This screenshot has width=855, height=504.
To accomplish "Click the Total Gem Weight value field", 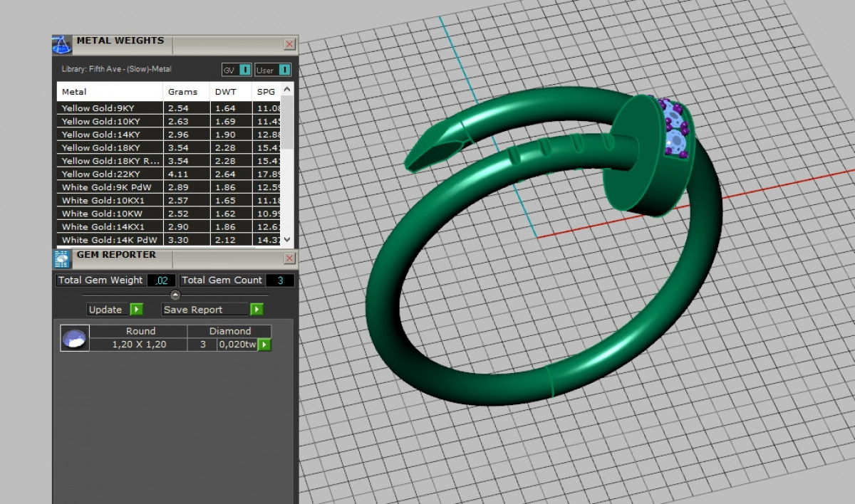I will pos(161,280).
